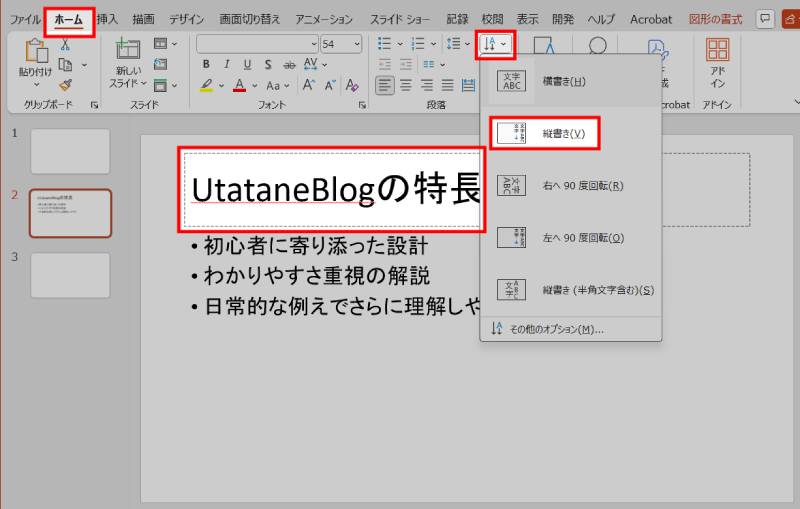Apply the red font color
The width and height of the screenshot is (800, 509).
[x=239, y=85]
